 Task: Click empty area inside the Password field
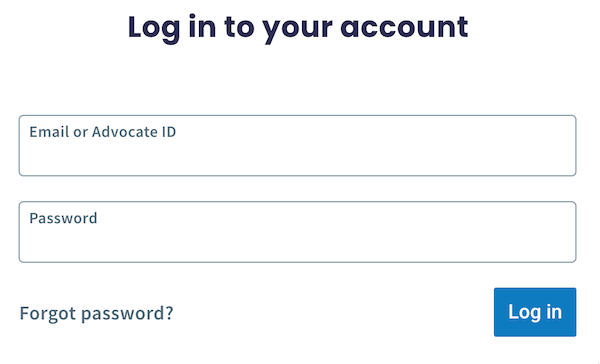[x=297, y=243]
